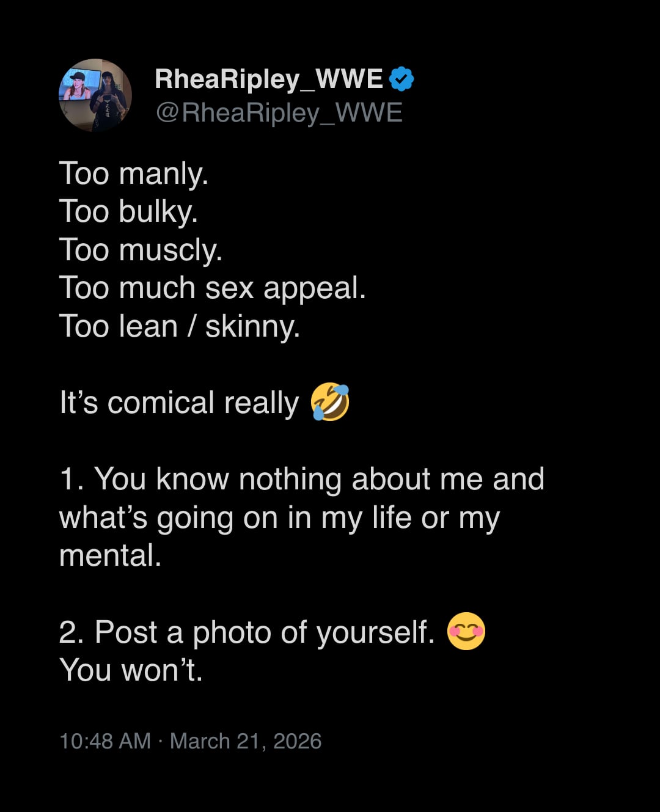Viewport: 660px width, 812px height.
Task: Click the "Too bulky." line
Action: click(128, 211)
